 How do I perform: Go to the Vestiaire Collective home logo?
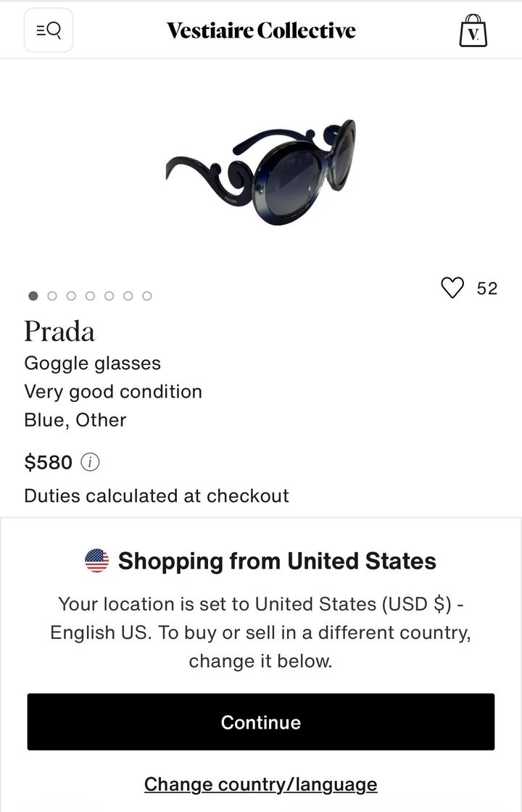tap(261, 30)
